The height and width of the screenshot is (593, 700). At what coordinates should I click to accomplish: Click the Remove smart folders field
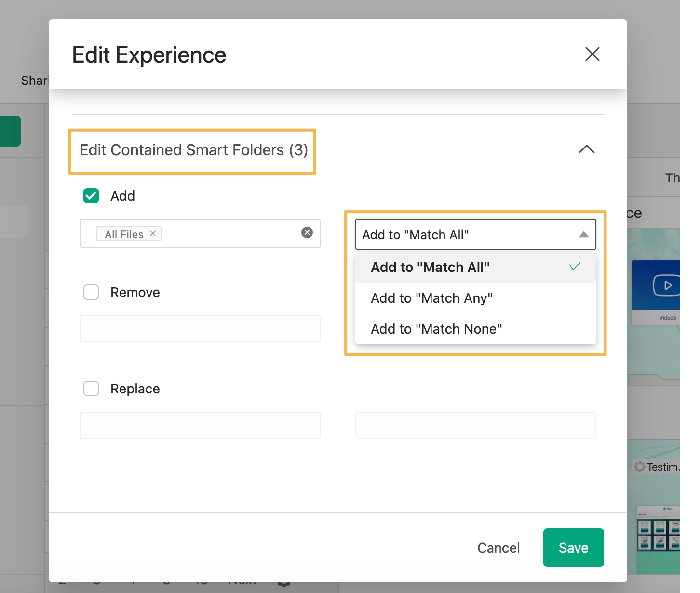point(200,329)
